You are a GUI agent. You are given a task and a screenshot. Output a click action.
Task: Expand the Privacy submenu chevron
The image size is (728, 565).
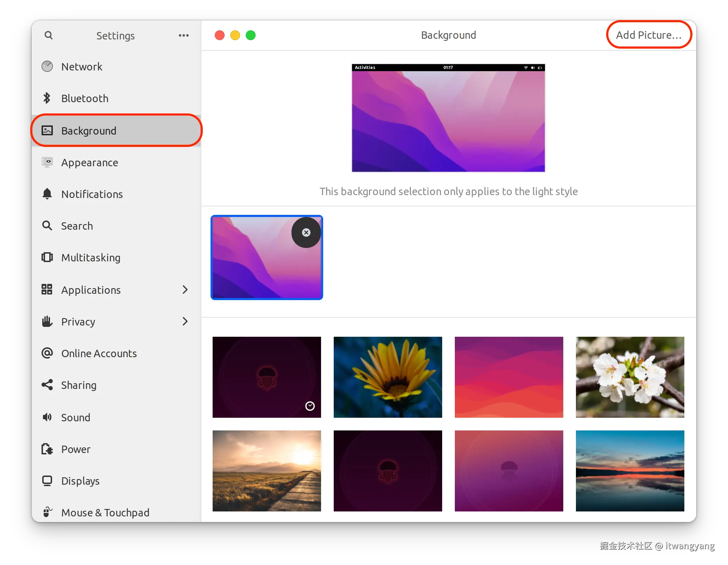[185, 321]
